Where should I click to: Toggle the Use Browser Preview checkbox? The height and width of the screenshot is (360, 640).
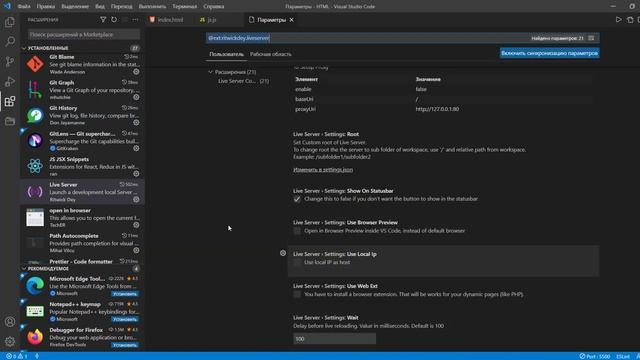point(297,231)
